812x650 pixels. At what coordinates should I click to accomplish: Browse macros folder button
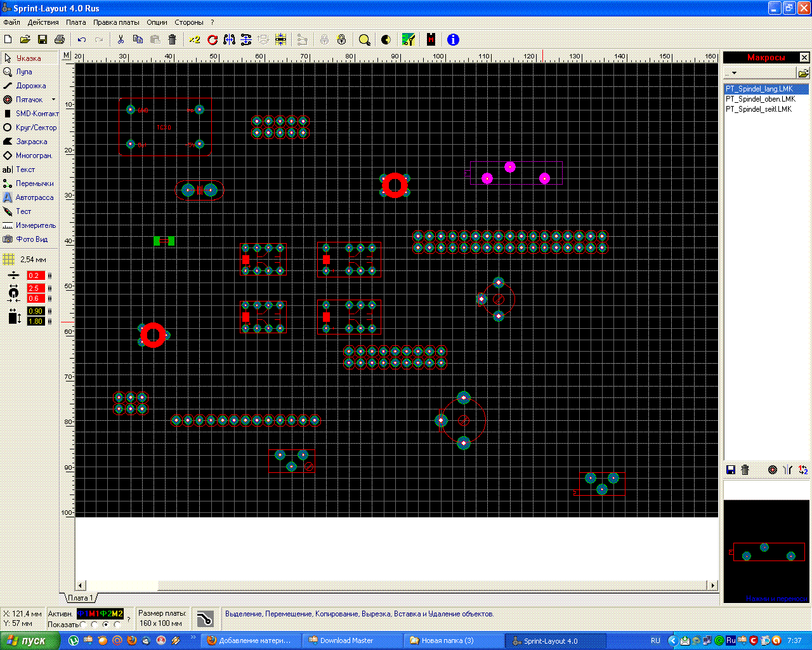[x=804, y=73]
